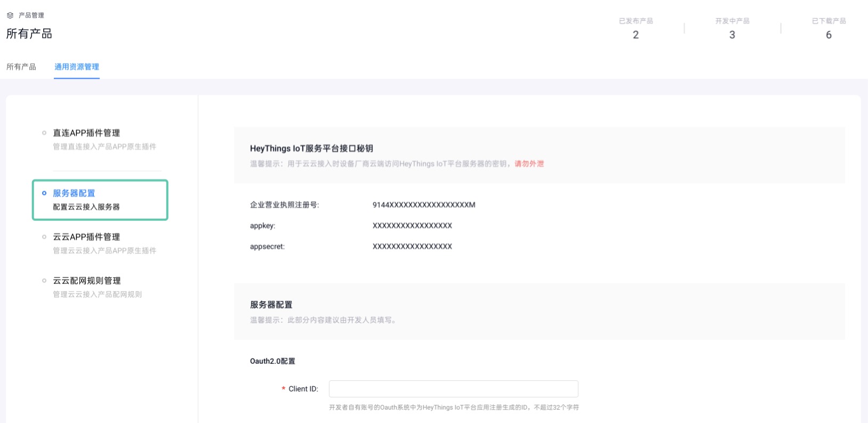868x423 pixels.
Task: Click the 此部分内容建议由开发人员填写 tip text
Action: [323, 320]
